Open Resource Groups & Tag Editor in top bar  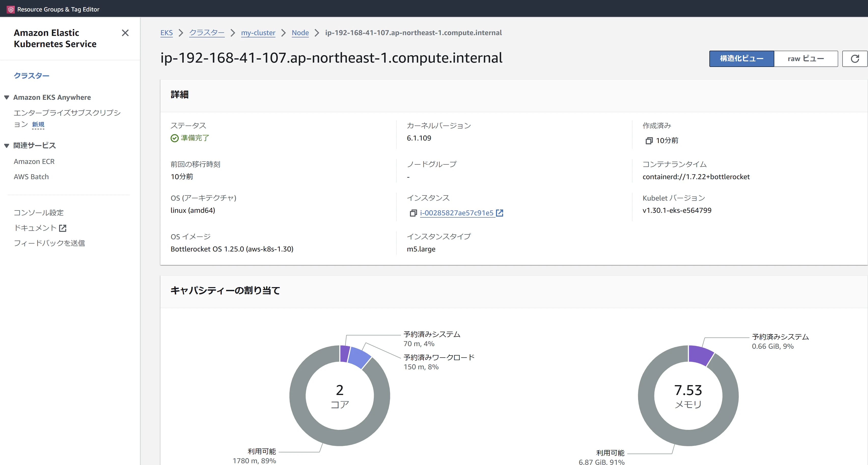point(58,9)
